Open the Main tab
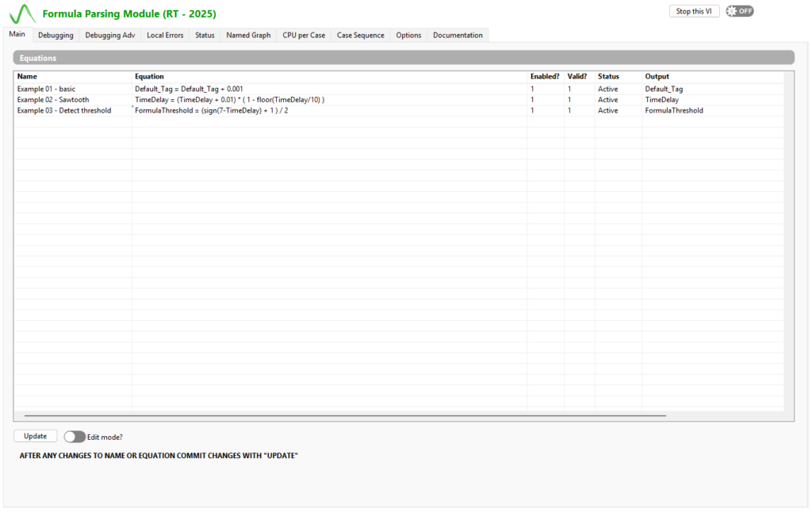The height and width of the screenshot is (512, 812). 17,34
